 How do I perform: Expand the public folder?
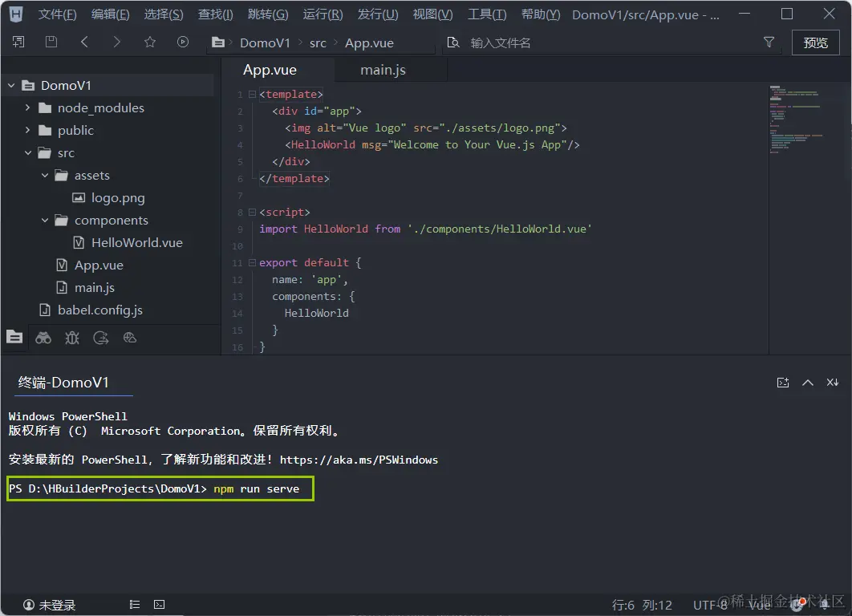point(28,130)
